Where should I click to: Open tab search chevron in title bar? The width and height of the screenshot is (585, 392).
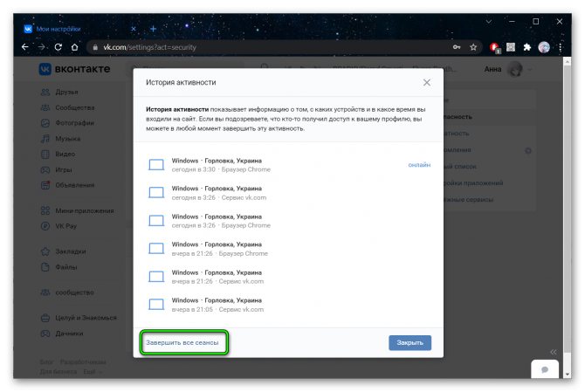(x=488, y=22)
